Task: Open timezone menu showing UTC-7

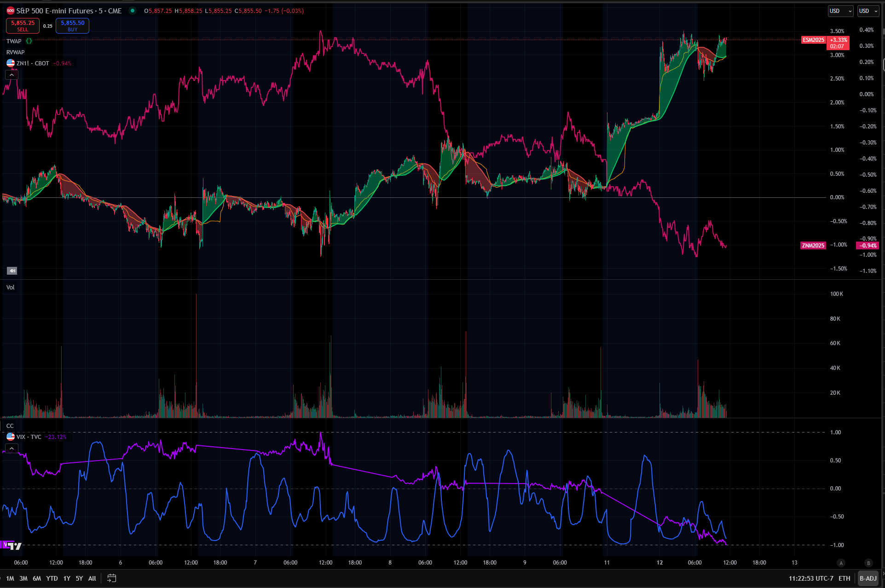Action: click(811, 578)
